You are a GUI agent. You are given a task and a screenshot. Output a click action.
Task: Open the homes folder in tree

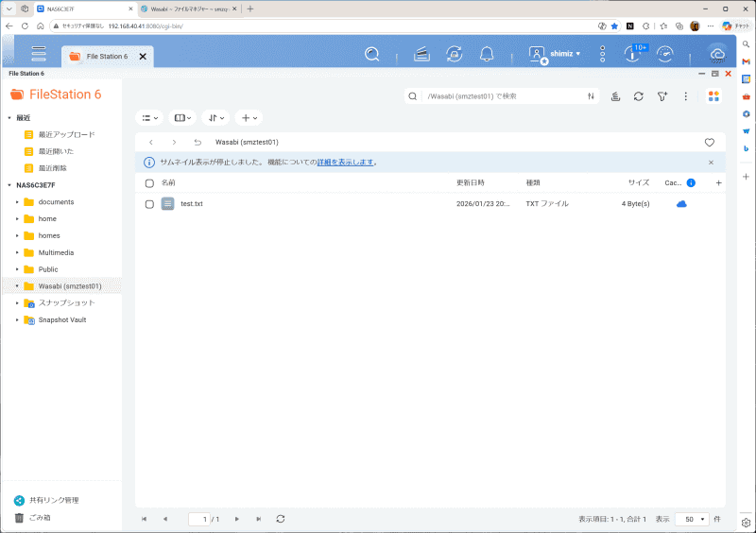pos(49,236)
